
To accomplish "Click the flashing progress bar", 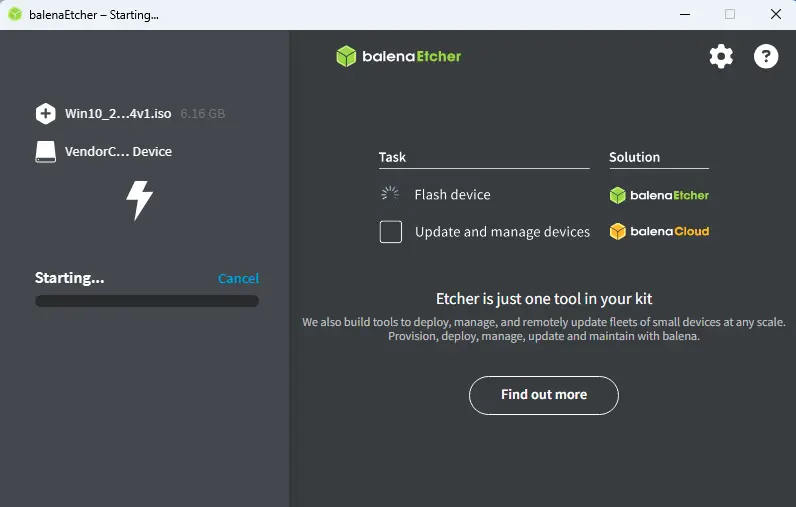I will pyautogui.click(x=147, y=301).
